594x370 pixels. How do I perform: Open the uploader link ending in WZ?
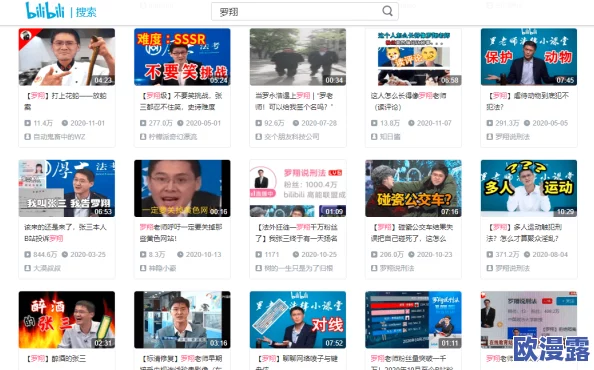coord(59,137)
